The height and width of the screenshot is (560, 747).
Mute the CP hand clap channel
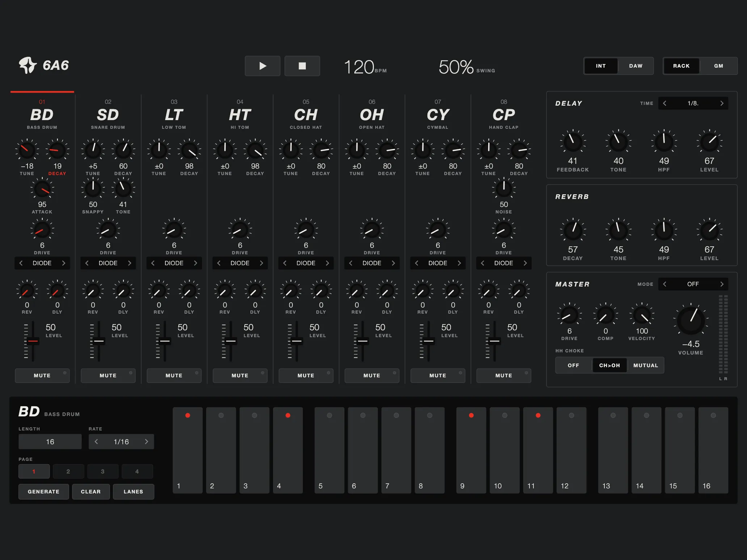point(503,376)
